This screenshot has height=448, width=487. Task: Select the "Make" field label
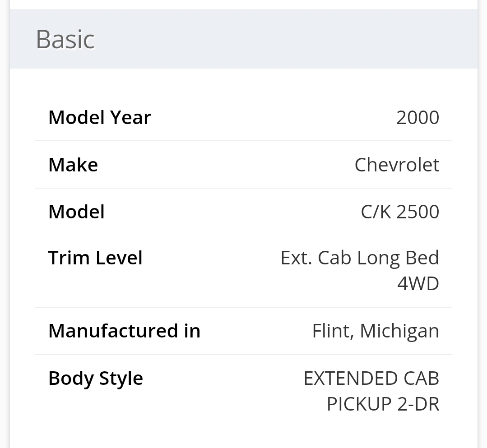[73, 165]
